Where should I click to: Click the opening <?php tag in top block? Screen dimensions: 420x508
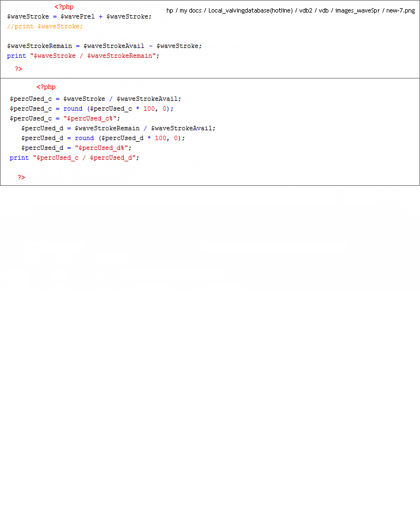(64, 7)
